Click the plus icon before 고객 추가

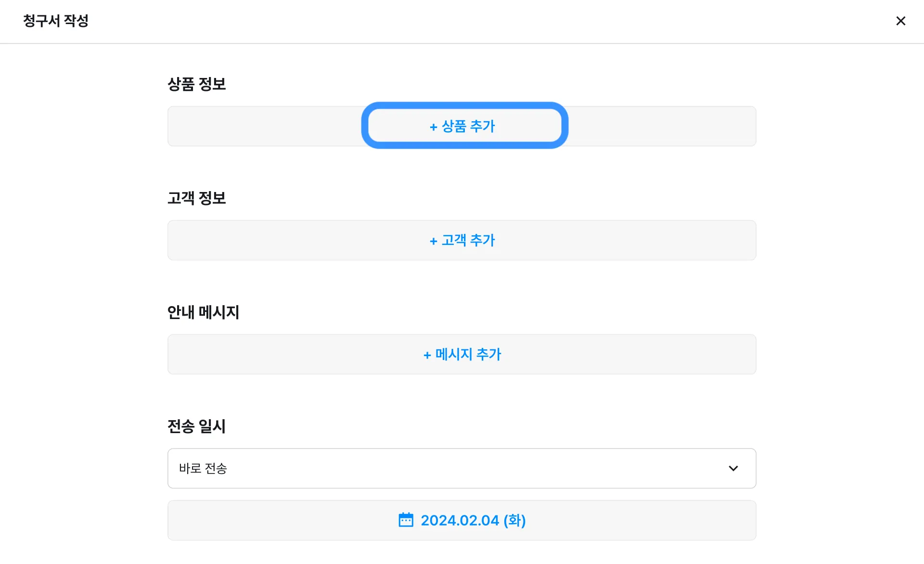tap(433, 241)
